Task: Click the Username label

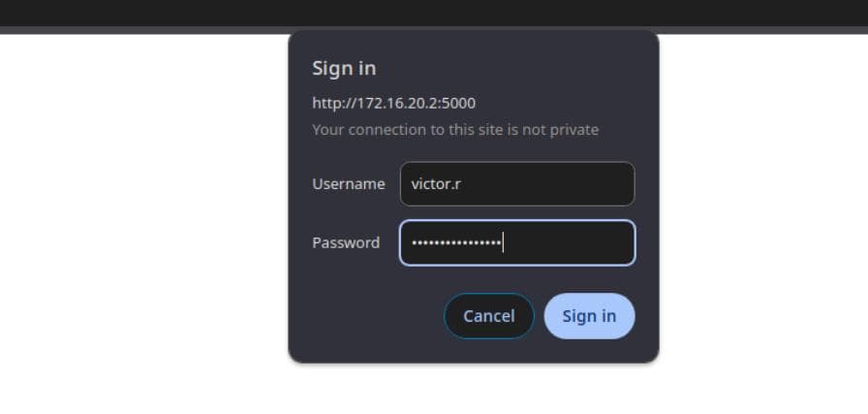Action: tap(348, 184)
